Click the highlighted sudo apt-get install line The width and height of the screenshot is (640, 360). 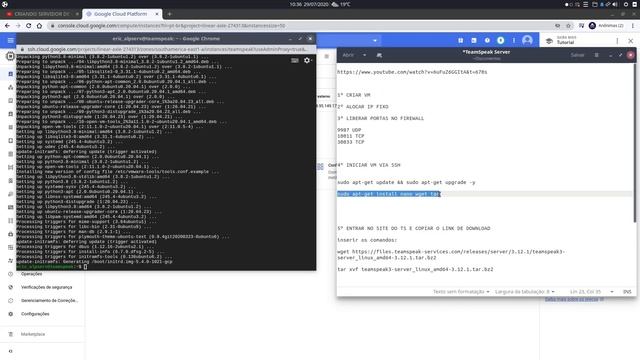tap(389, 194)
